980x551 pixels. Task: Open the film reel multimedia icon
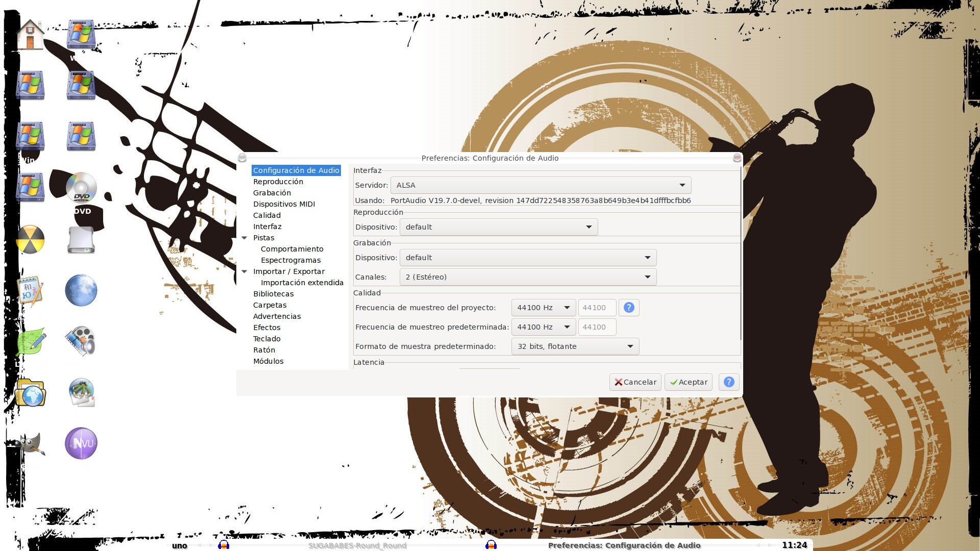[x=81, y=341]
